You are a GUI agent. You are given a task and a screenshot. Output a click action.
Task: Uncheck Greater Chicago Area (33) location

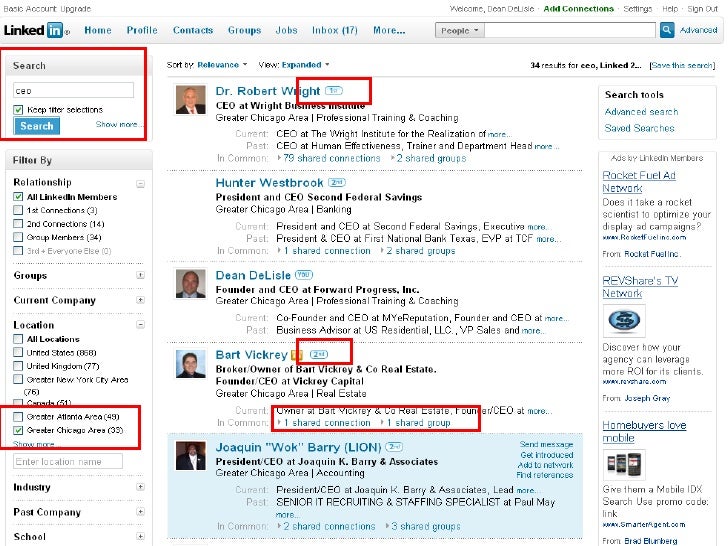tap(18, 430)
